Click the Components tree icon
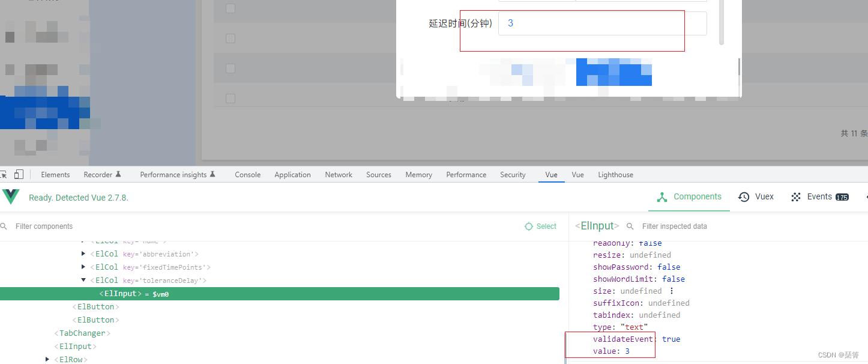 pyautogui.click(x=662, y=196)
